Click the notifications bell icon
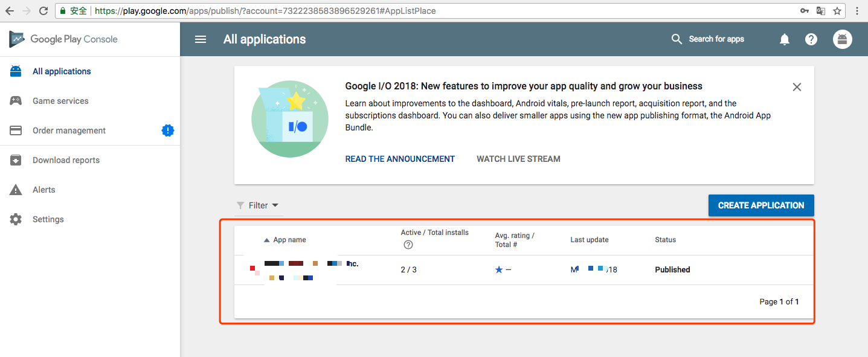The width and height of the screenshot is (868, 357). click(x=784, y=39)
